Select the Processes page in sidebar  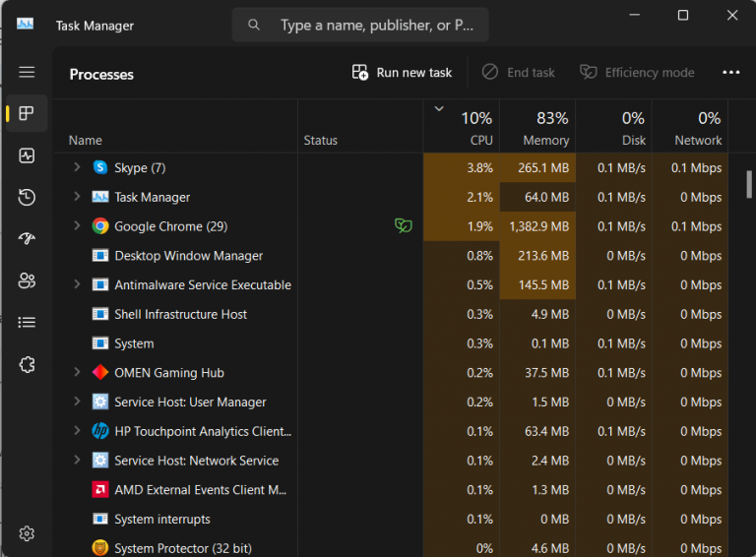27,114
